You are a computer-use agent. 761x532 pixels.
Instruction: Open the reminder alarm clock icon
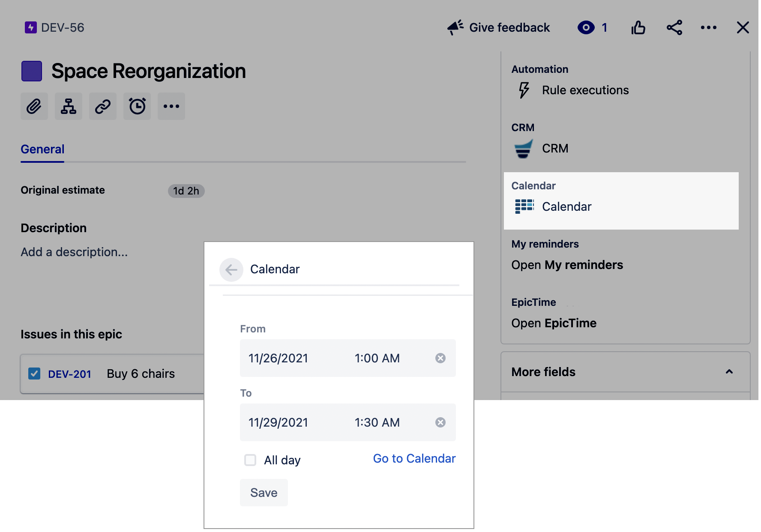137,106
